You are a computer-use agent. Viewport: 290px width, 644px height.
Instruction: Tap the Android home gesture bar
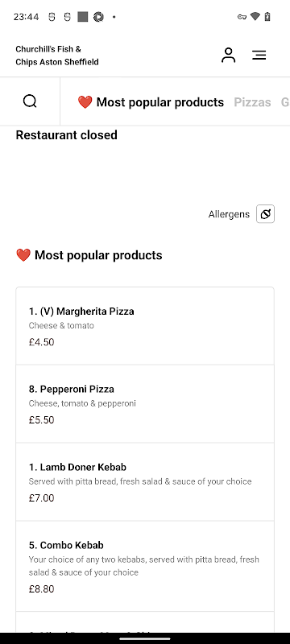[145, 638]
